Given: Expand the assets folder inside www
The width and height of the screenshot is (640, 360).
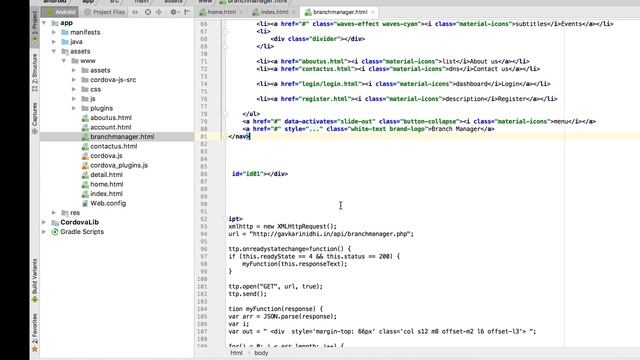Looking at the screenshot, I should (74, 70).
